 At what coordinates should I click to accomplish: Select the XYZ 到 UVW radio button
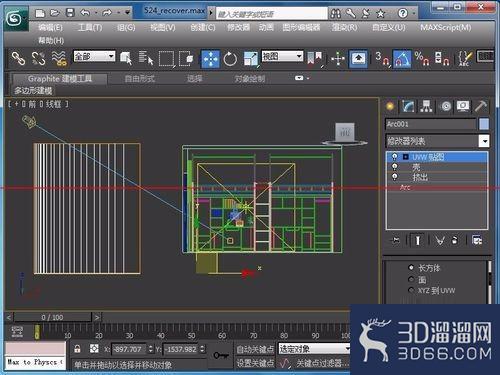pos(411,290)
